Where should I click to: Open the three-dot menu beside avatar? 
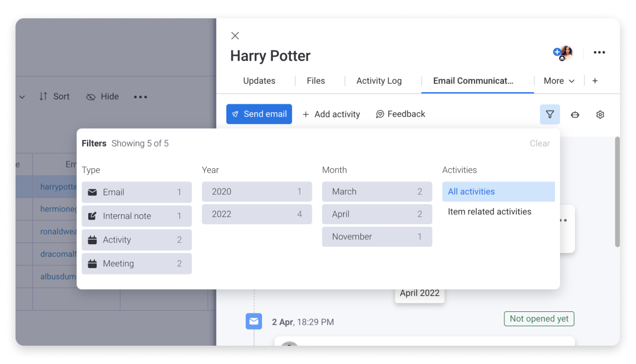coord(599,52)
